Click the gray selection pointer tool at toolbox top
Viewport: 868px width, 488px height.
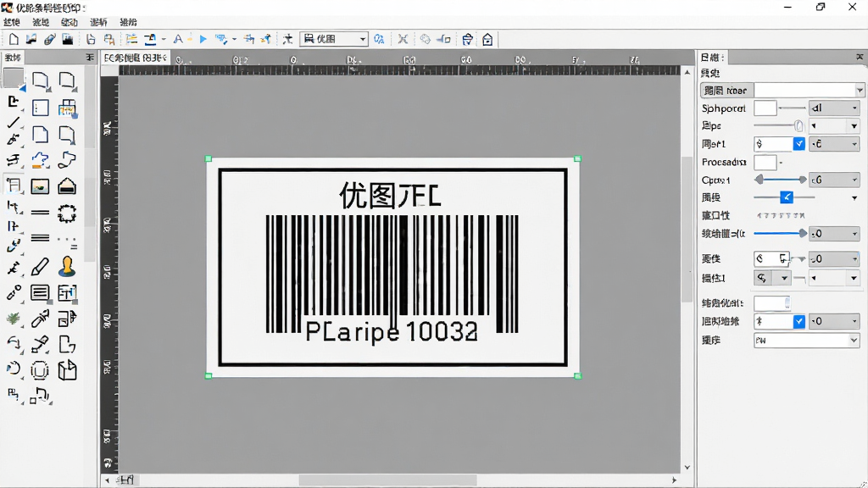pos(14,78)
